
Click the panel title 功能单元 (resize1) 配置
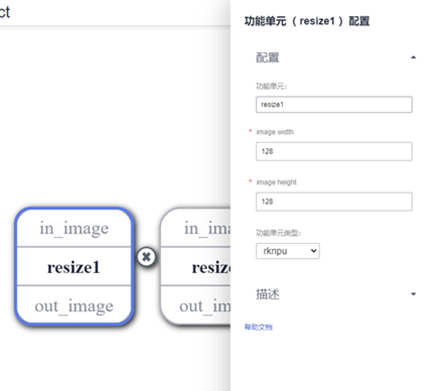[x=307, y=21]
